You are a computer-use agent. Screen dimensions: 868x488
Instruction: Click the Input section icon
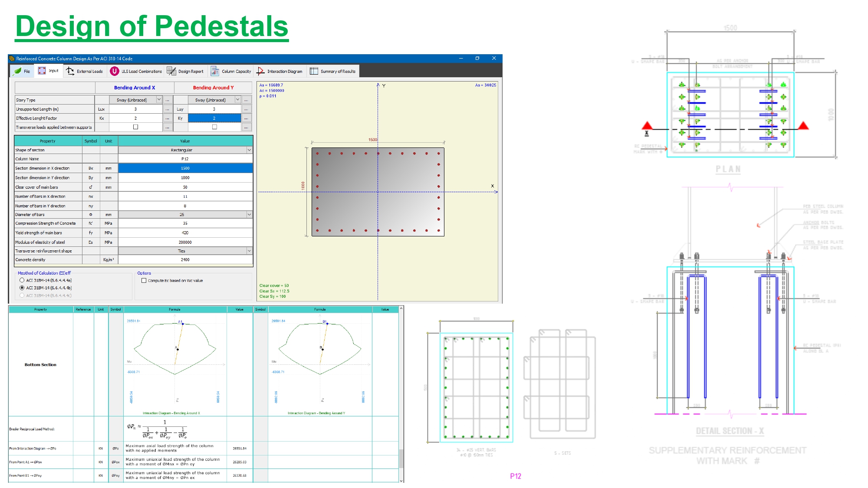[42, 71]
